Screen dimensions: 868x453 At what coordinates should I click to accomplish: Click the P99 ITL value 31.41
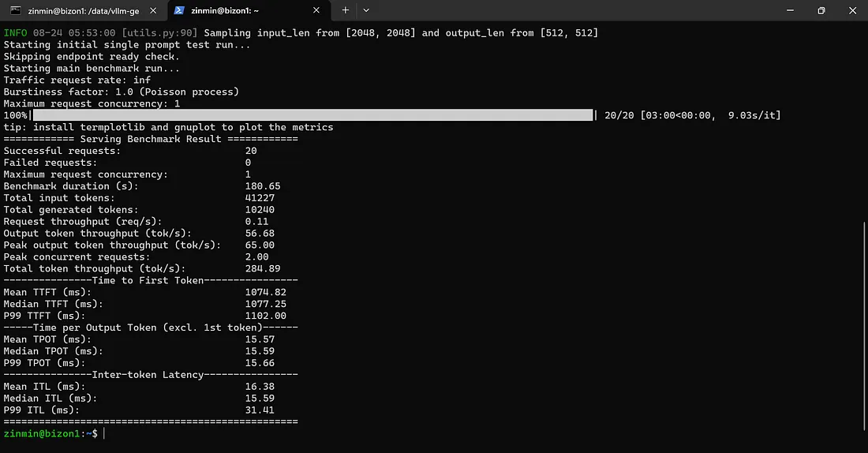pyautogui.click(x=260, y=410)
